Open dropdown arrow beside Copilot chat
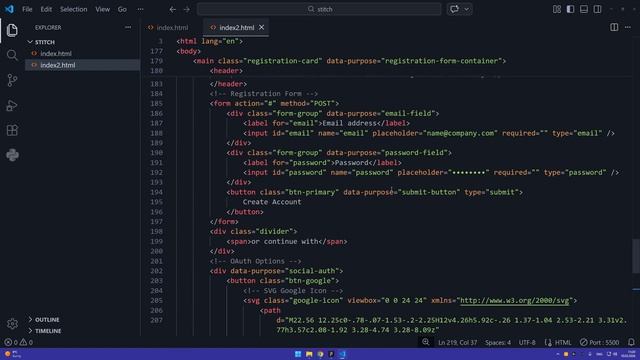Screen dimensions: 640x360 [x=467, y=9]
